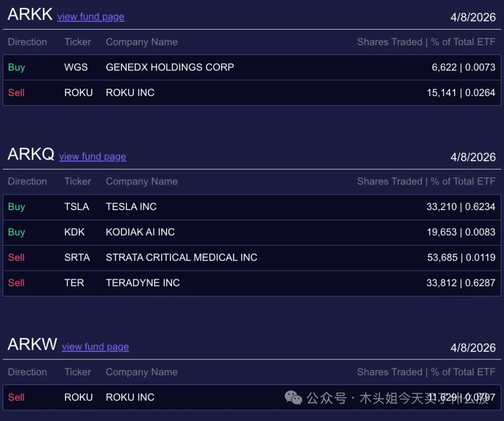Click ARKW Shares Traded column header

[426, 372]
